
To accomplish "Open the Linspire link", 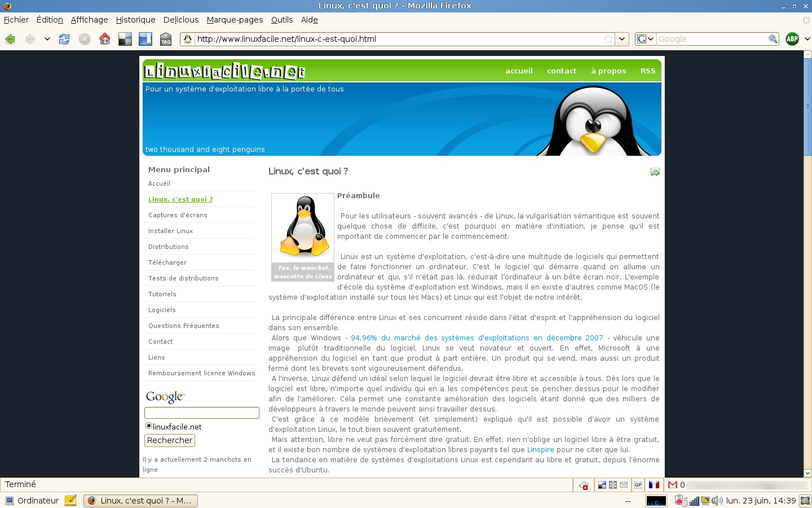I will point(540,450).
